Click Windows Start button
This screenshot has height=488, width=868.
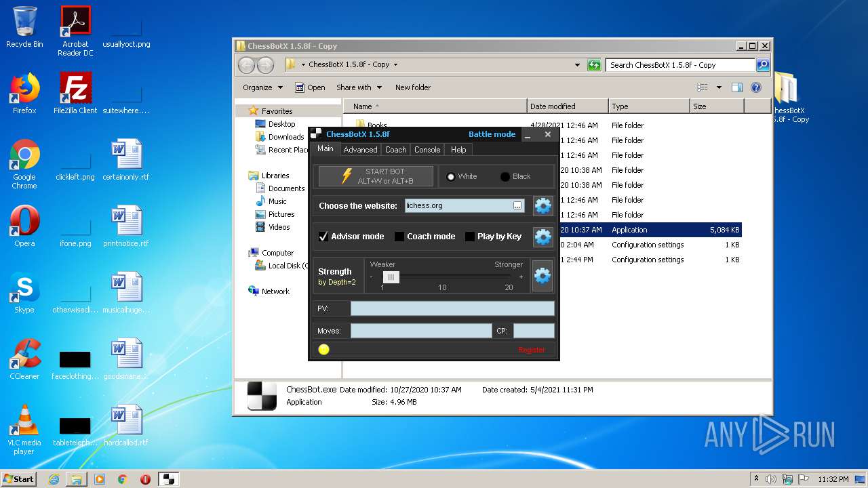[19, 479]
